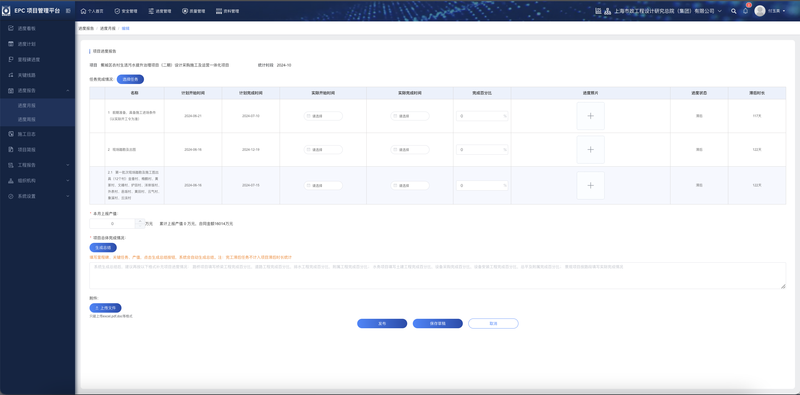Click the 上传文件 upload button

(x=105, y=308)
